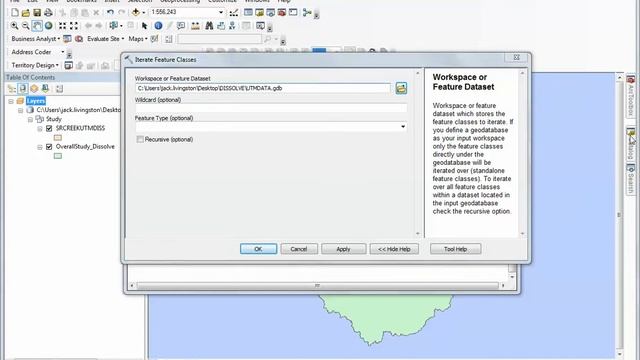Open the Python window icon

pos(293,13)
